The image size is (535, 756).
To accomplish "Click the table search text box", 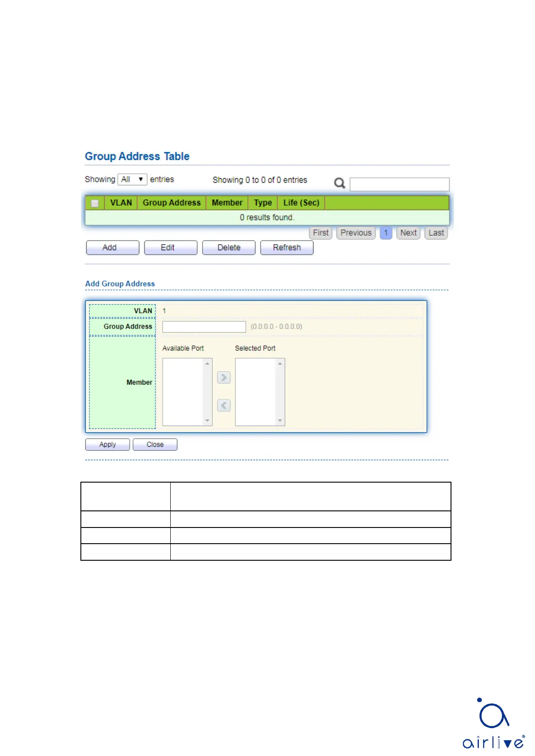I will click(399, 184).
